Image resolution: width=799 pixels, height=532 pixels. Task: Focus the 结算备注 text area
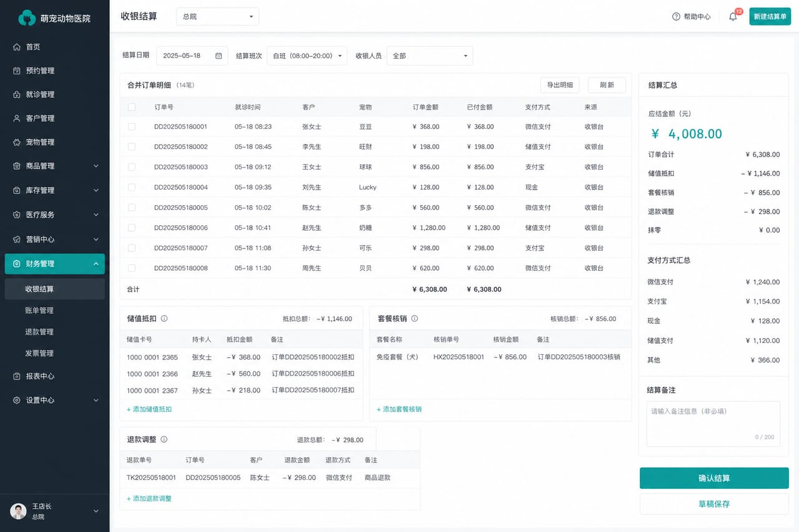[713, 423]
